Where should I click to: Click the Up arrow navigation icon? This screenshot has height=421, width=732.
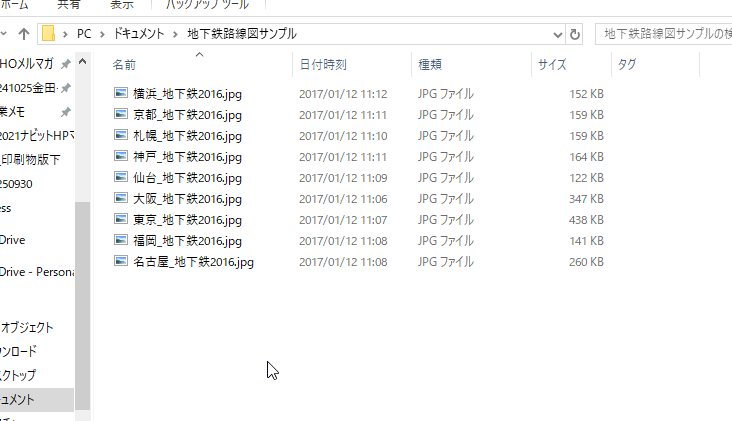[x=24, y=34]
